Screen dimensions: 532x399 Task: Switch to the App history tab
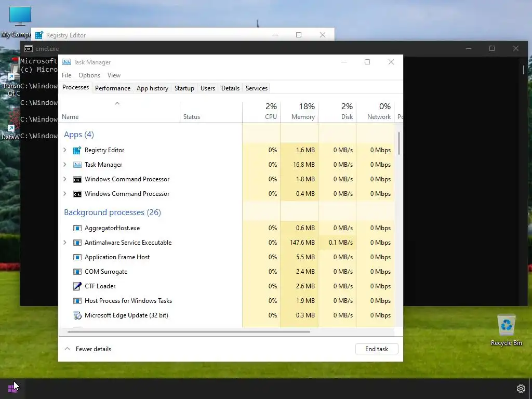click(x=152, y=88)
